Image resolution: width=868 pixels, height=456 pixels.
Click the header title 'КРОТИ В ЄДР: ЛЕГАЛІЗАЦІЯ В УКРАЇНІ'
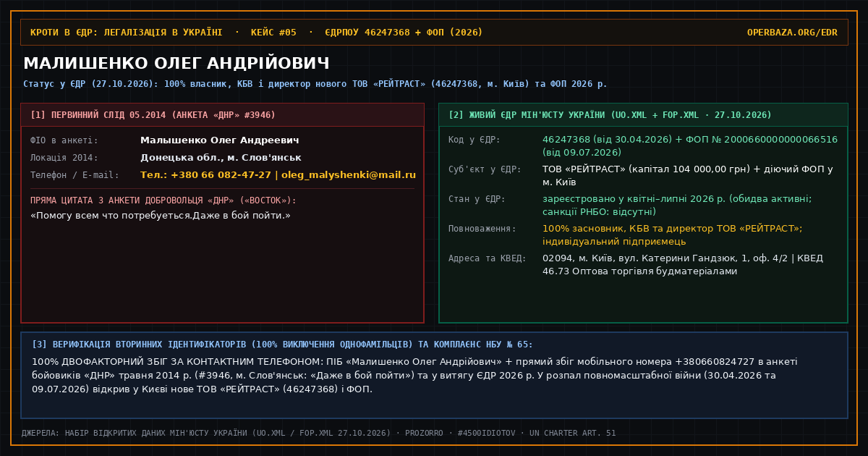tap(127, 33)
